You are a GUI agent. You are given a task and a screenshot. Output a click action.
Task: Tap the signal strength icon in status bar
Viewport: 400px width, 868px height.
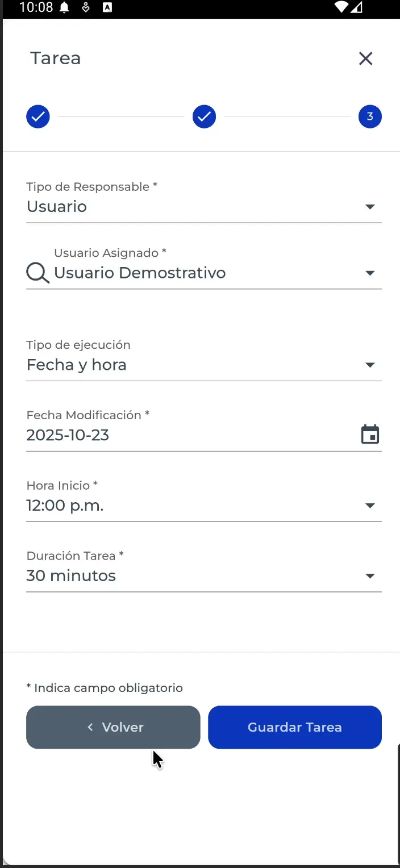tap(358, 8)
